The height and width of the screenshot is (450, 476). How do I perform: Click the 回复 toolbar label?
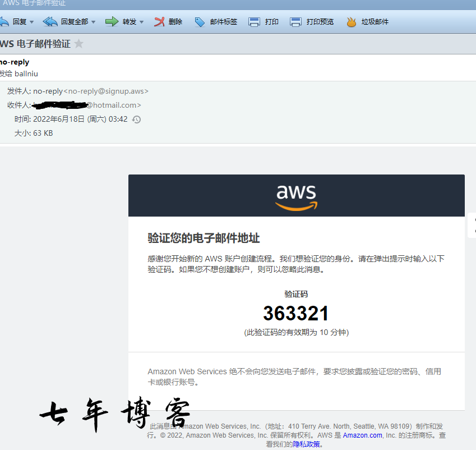click(x=20, y=21)
